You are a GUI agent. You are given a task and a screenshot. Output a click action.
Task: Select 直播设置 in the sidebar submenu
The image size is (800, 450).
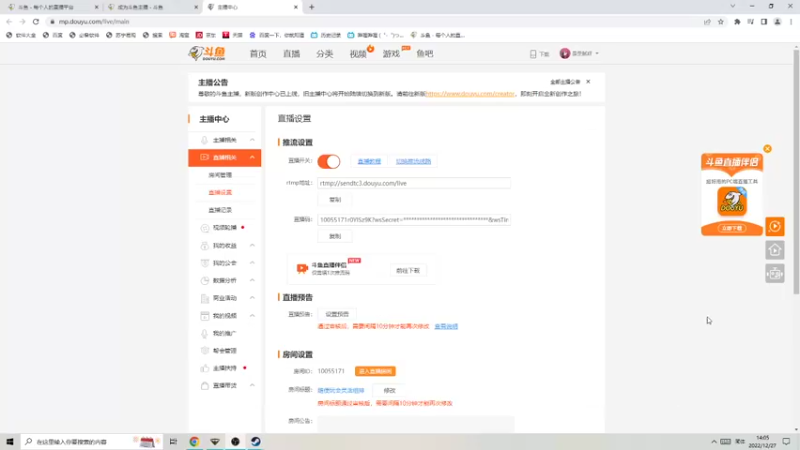point(220,192)
